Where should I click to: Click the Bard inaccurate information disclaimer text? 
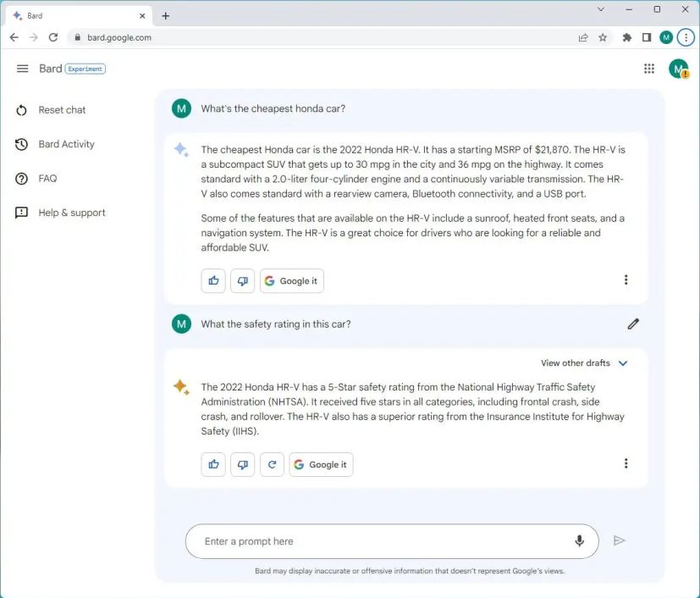[410, 571]
